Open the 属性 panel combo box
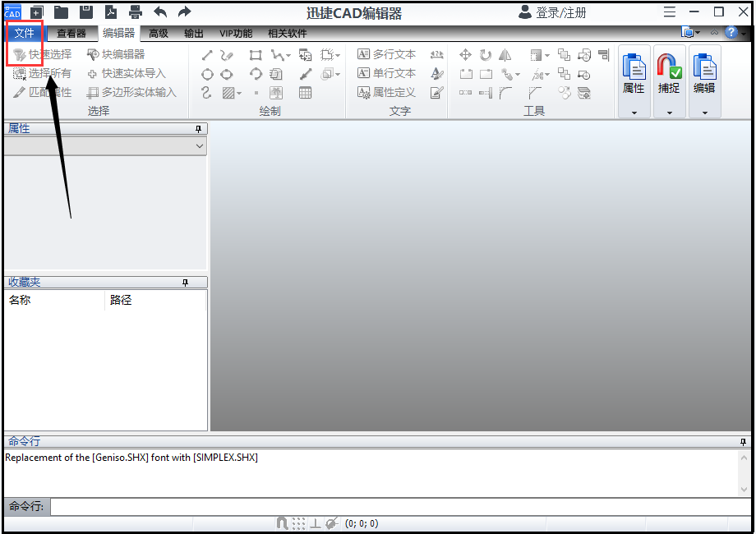The width and height of the screenshot is (756, 534). (105, 146)
